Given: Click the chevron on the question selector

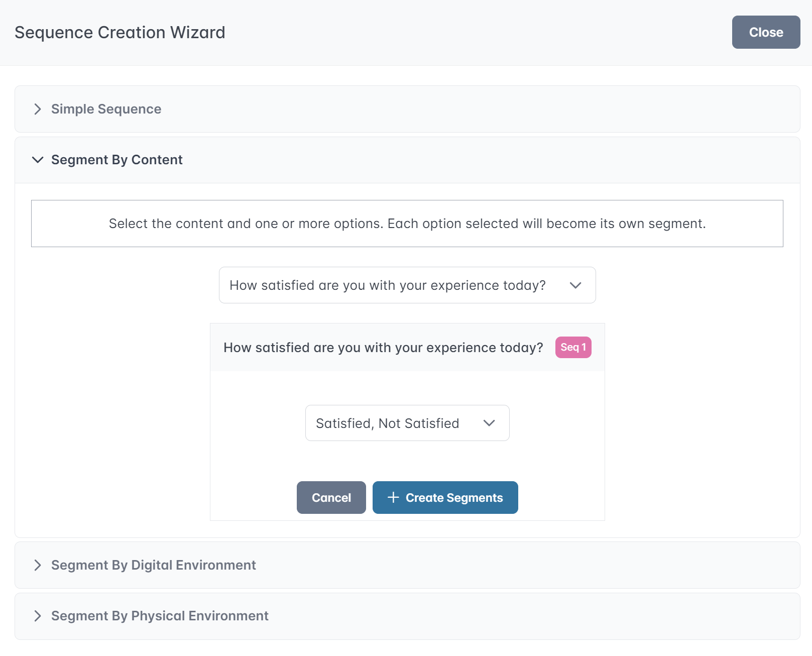Looking at the screenshot, I should pyautogui.click(x=575, y=285).
